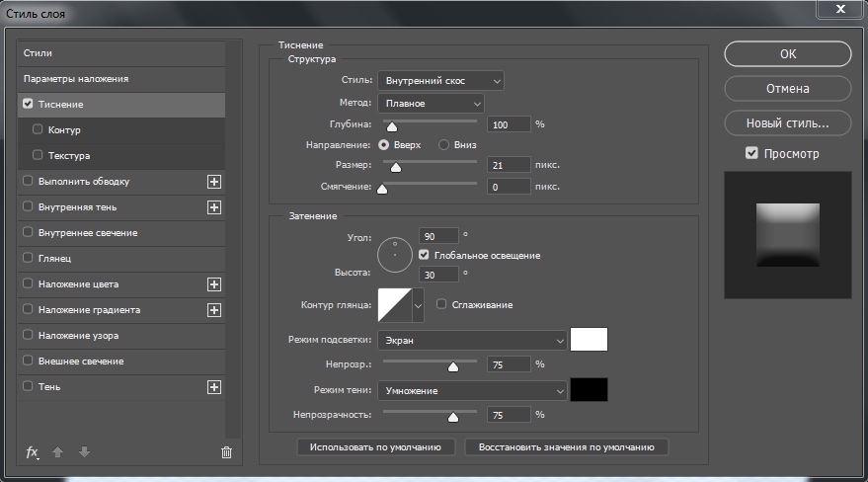Open the gloss contour picker arrow

click(418, 305)
